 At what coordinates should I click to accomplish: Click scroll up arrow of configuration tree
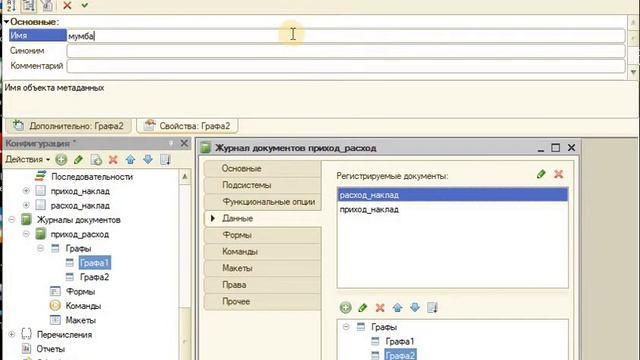click(184, 177)
